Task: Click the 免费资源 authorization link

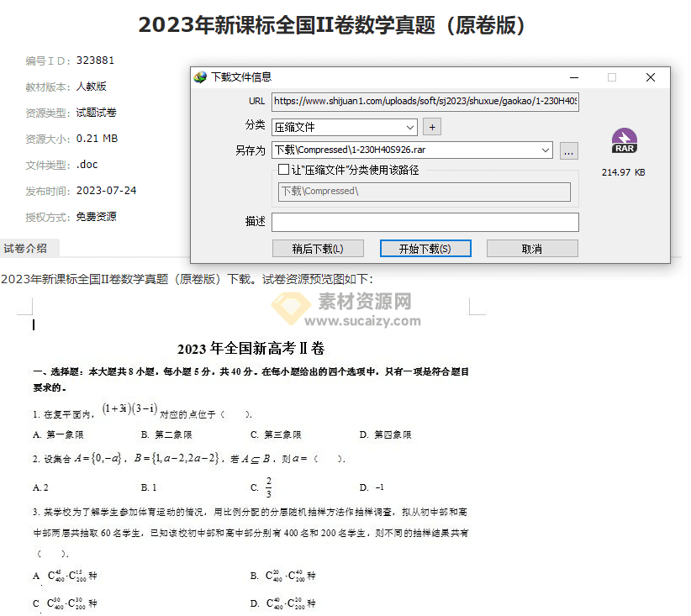Action: click(x=96, y=216)
